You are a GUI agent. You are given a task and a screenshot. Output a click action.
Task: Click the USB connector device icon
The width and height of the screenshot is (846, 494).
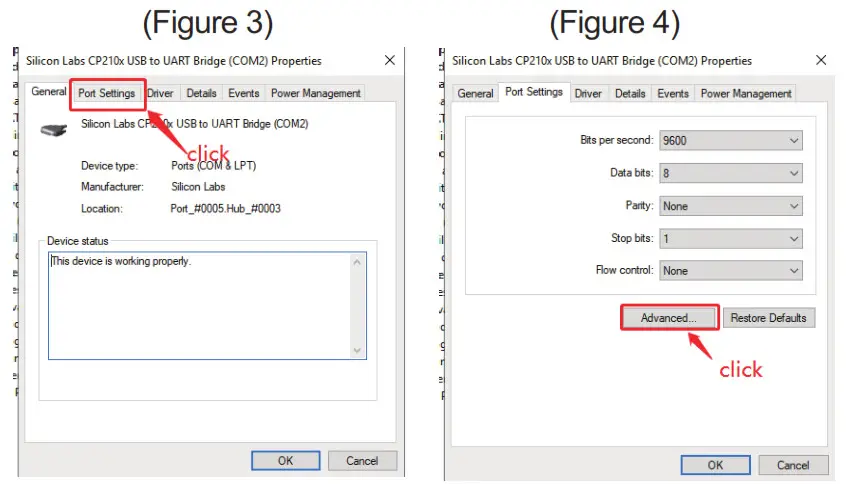click(x=54, y=130)
